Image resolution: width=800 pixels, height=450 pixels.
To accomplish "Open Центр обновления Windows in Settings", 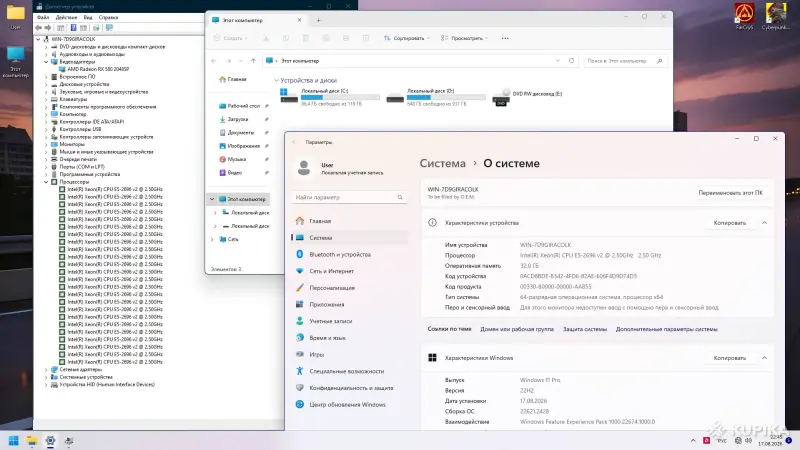I will click(x=349, y=405).
